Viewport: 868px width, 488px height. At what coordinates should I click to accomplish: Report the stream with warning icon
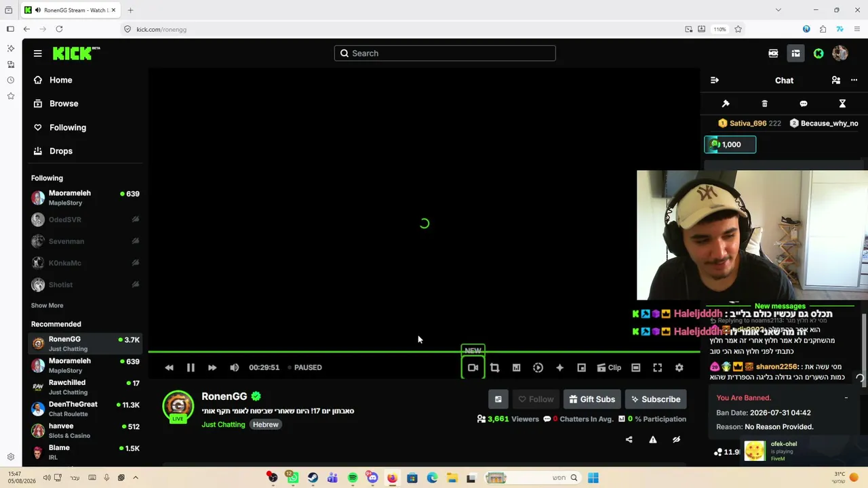653,439
